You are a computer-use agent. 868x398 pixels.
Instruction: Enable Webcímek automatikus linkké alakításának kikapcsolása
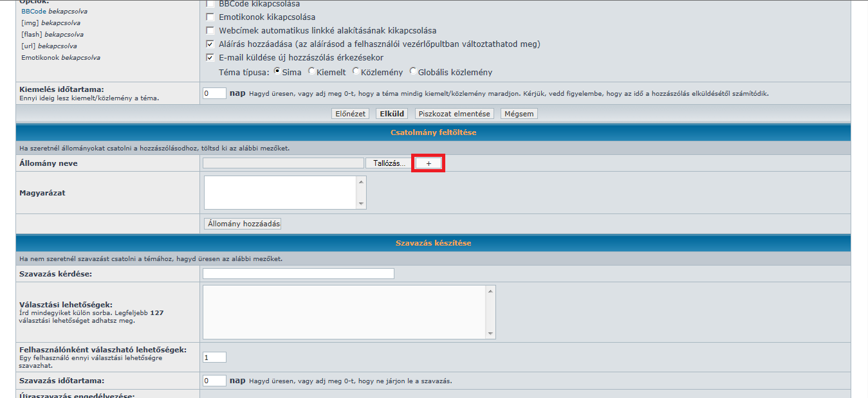210,31
